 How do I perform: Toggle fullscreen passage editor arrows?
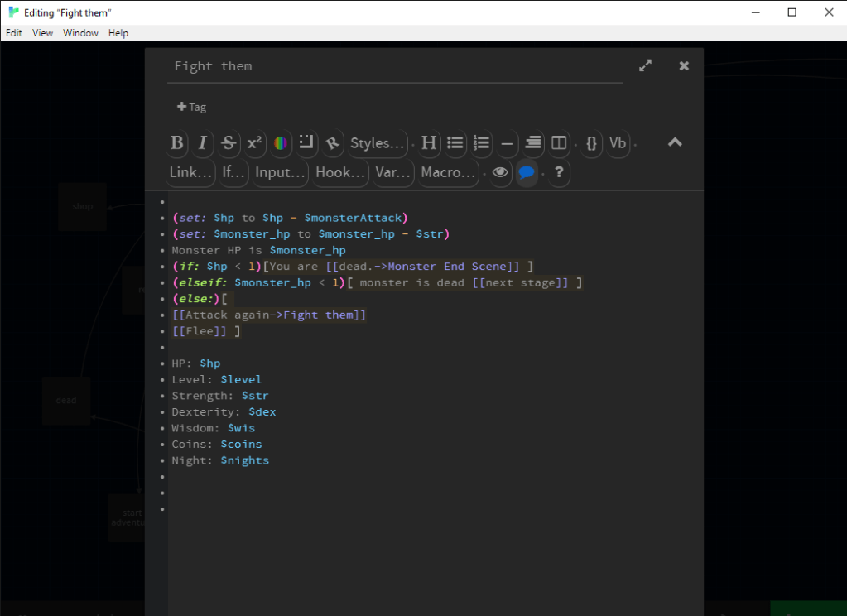pos(646,66)
